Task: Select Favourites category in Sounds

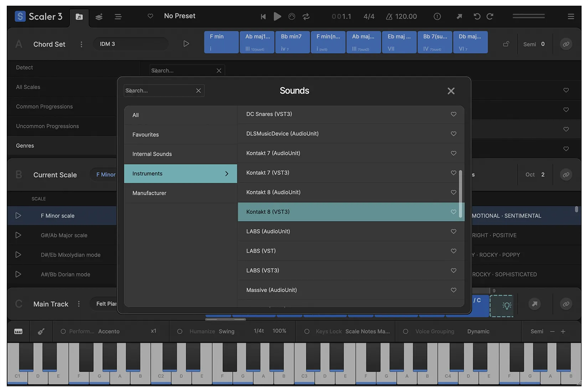Action: tap(180, 135)
